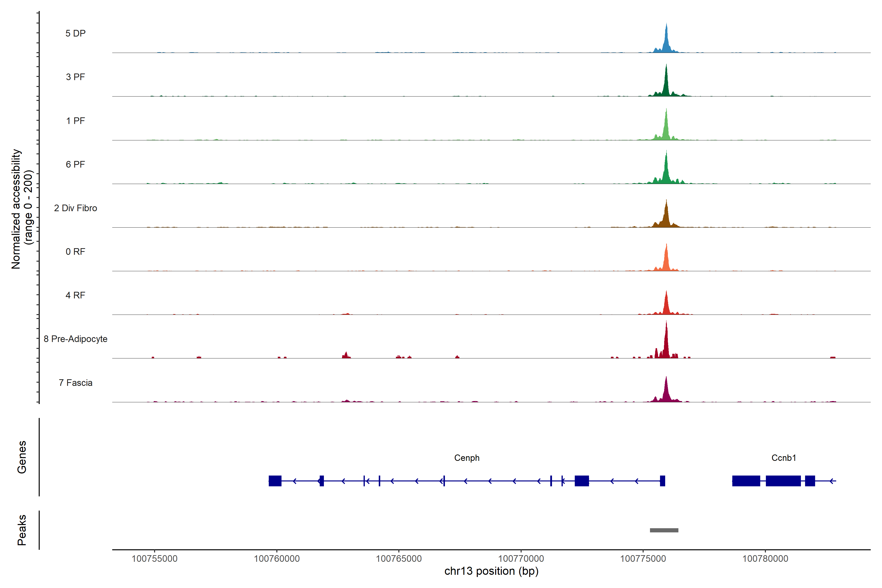Click the Cenph gene name
This screenshot has height=588, width=882.
point(466,457)
